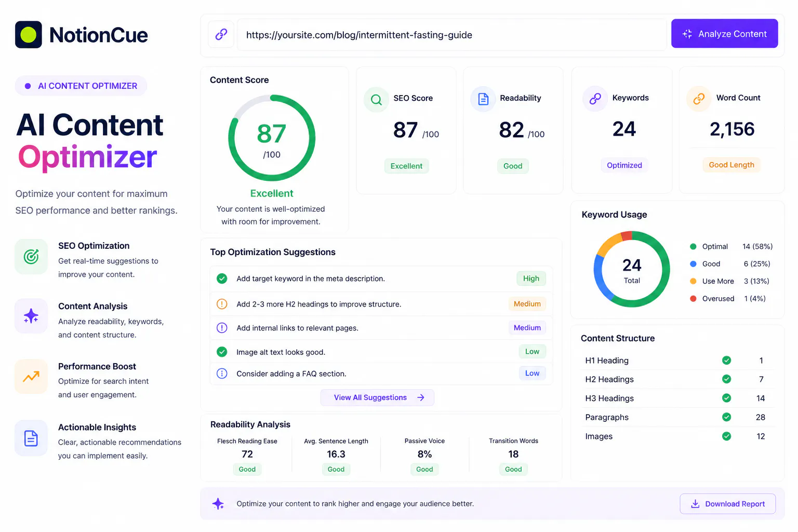Click the NotionCue logo icon
798x532 pixels.
pos(29,35)
